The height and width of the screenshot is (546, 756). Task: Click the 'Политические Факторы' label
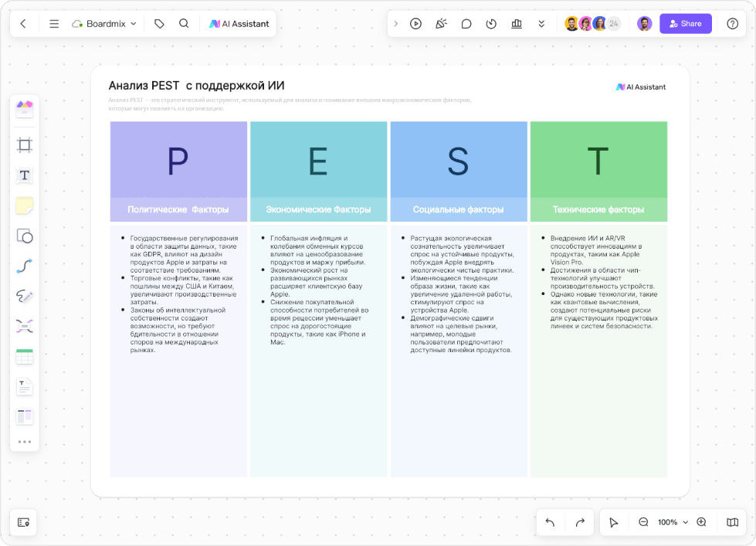(x=178, y=209)
